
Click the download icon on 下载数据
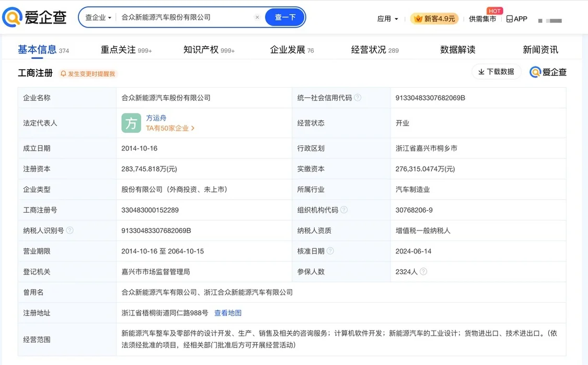[480, 72]
